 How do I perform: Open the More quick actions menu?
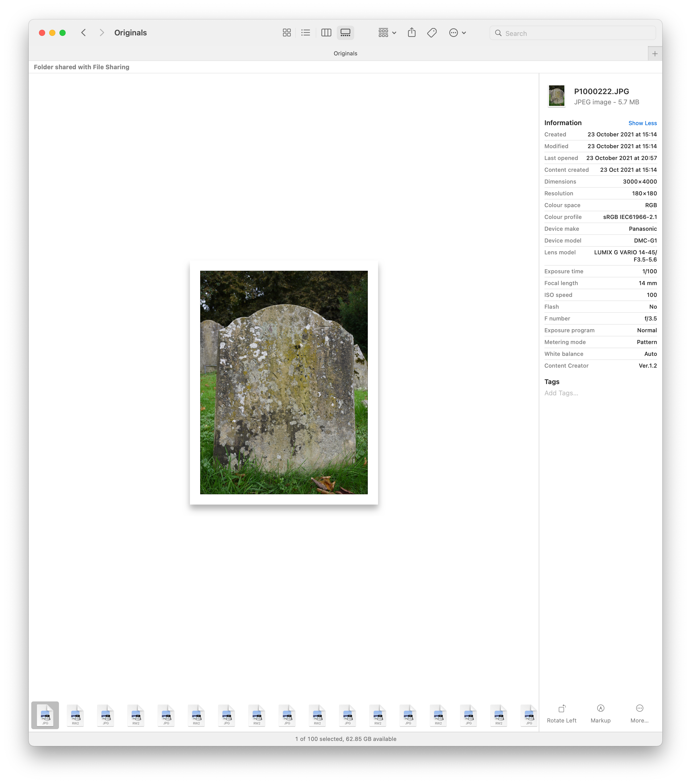639,713
